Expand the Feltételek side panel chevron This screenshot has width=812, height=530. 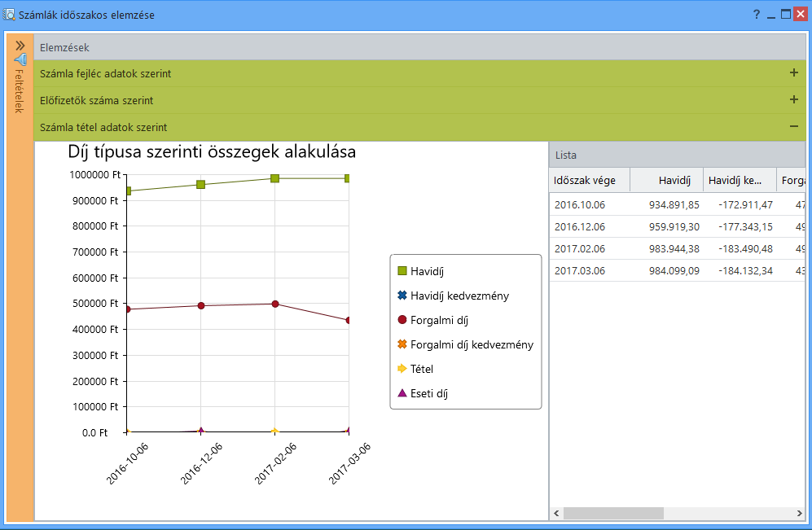coord(20,46)
